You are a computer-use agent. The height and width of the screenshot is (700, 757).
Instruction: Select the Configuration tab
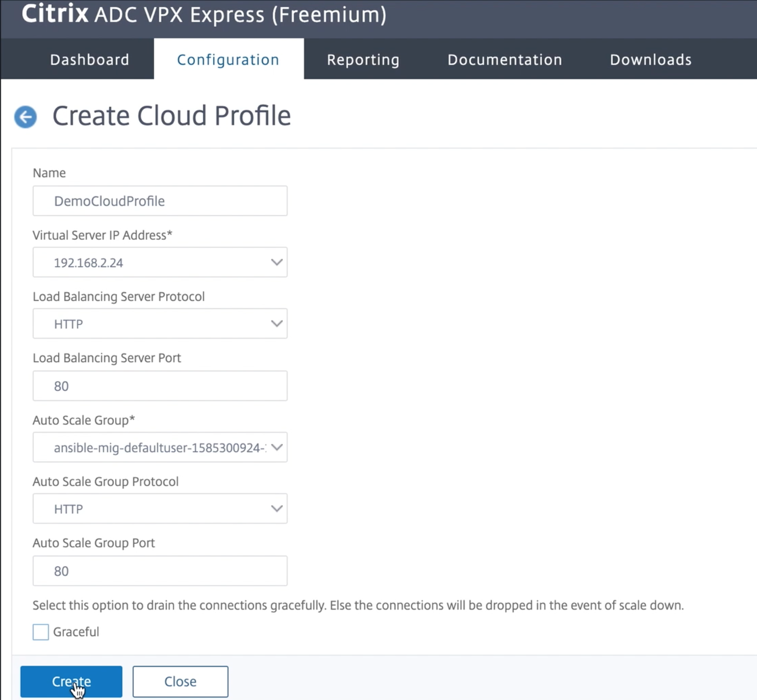click(x=228, y=60)
